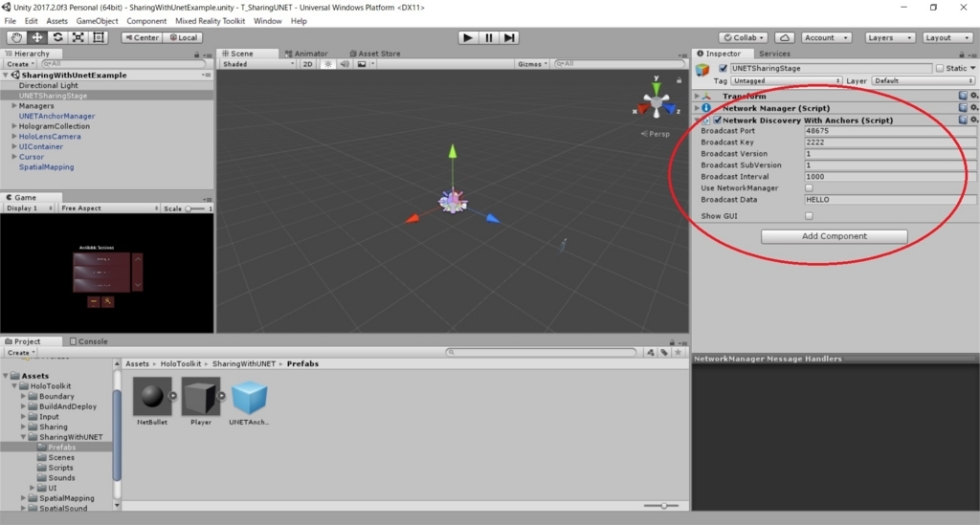
Task: Filter project search by label icon
Action: (x=664, y=352)
